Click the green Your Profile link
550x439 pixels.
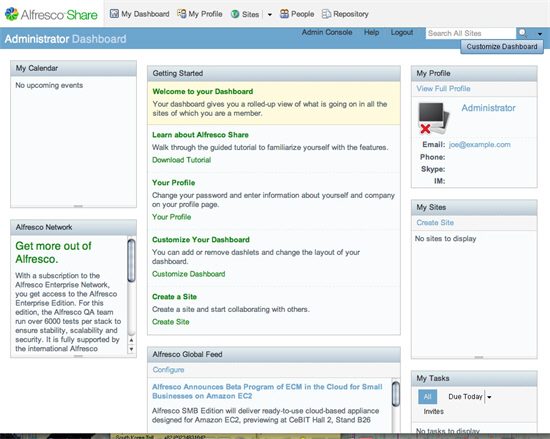coord(172,217)
